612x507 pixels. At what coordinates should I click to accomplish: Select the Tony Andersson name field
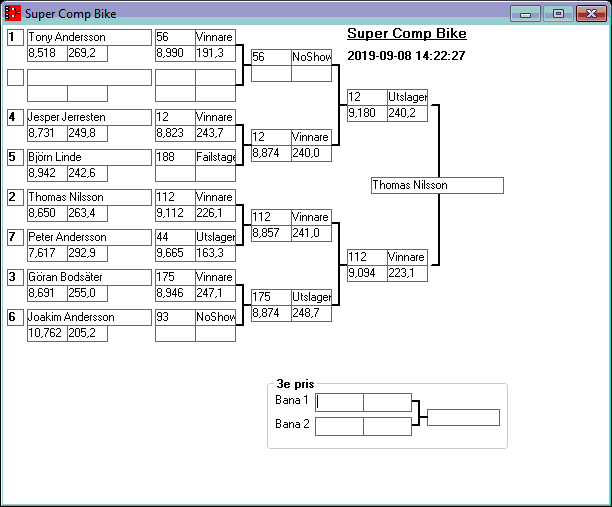pos(87,37)
